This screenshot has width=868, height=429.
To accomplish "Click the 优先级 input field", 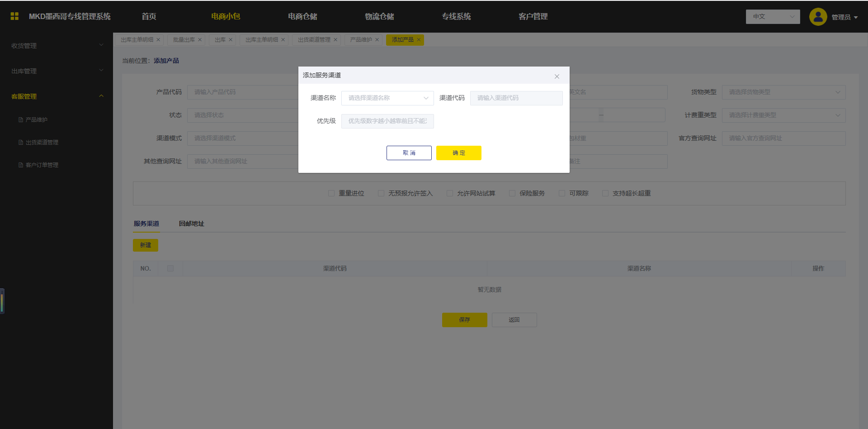I will click(x=387, y=121).
